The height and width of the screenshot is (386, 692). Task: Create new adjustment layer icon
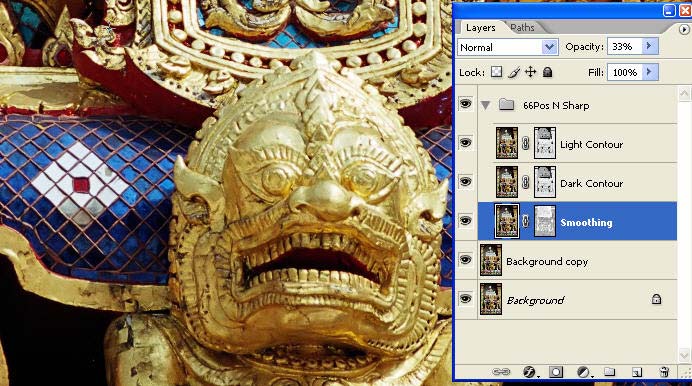click(x=583, y=372)
